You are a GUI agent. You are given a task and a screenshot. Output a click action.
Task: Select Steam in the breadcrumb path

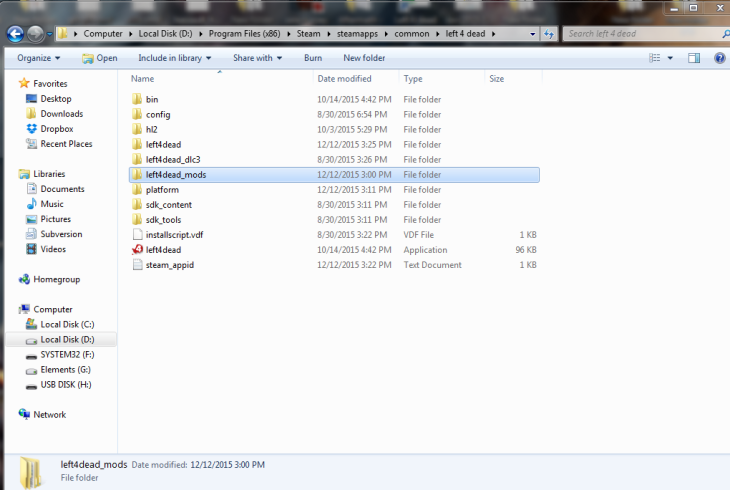(309, 34)
